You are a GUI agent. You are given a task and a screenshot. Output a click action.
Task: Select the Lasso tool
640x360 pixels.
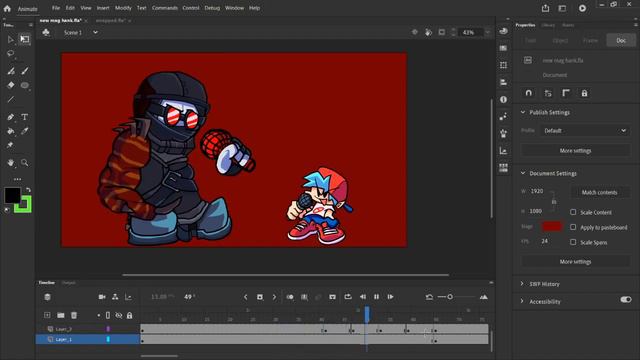click(x=11, y=53)
